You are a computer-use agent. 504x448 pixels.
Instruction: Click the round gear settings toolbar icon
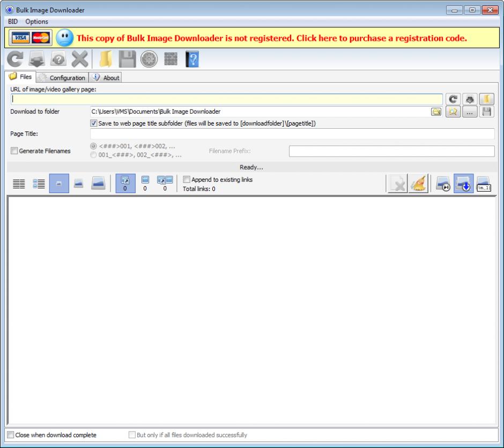tap(149, 59)
